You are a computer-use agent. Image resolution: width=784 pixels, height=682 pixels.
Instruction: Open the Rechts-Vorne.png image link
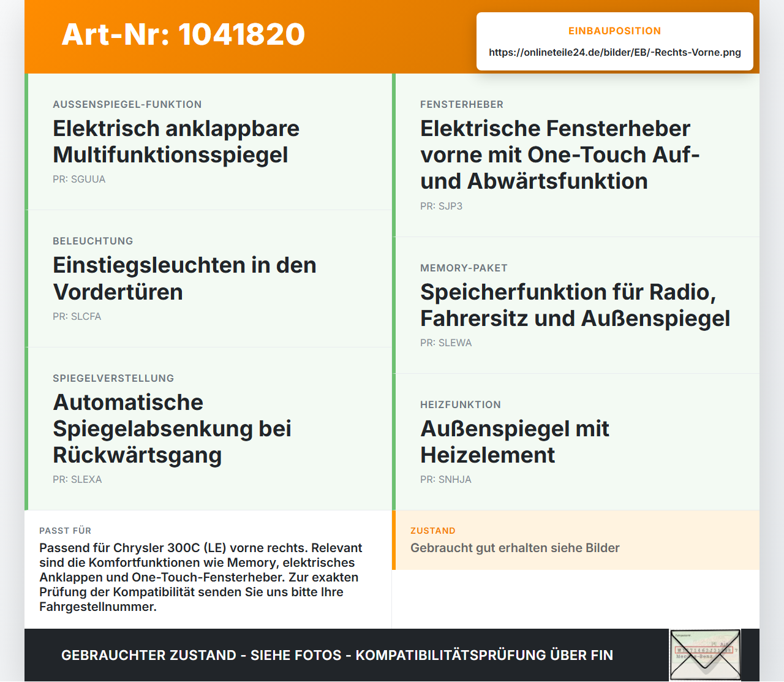point(615,52)
